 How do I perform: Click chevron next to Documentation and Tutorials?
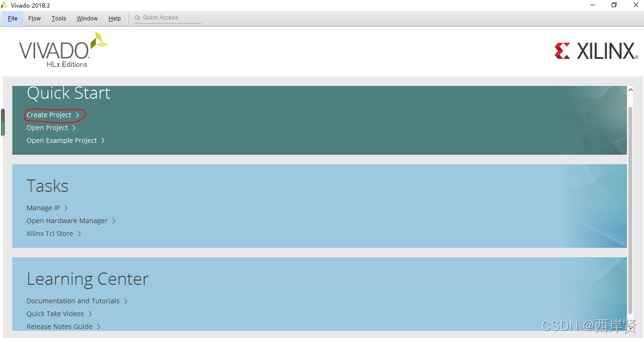(126, 301)
